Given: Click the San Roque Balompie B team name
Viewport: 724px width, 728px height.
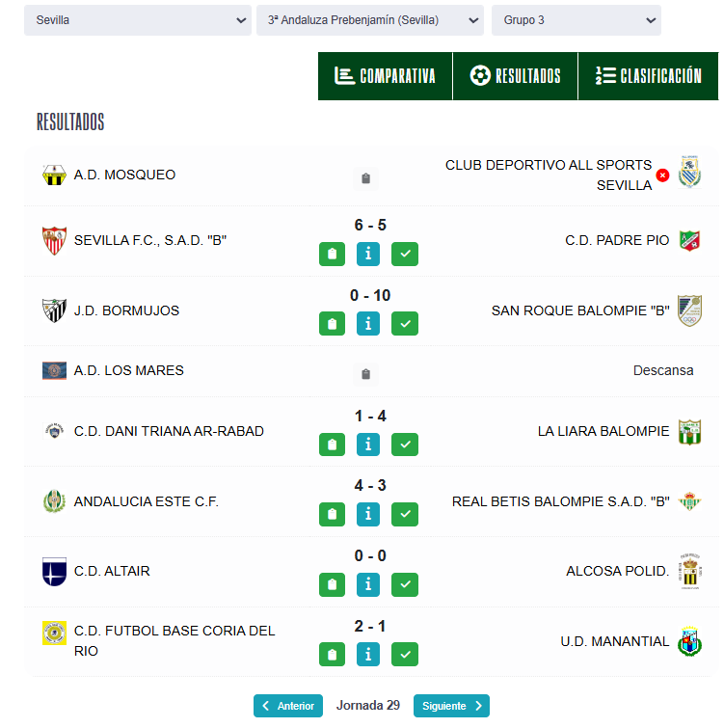Looking at the screenshot, I should tap(580, 310).
